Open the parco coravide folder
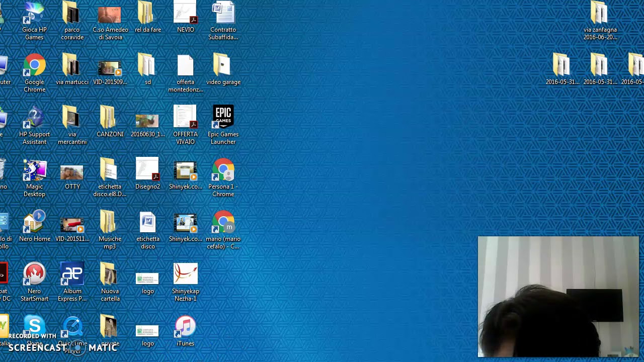The image size is (644, 362). tap(72, 20)
